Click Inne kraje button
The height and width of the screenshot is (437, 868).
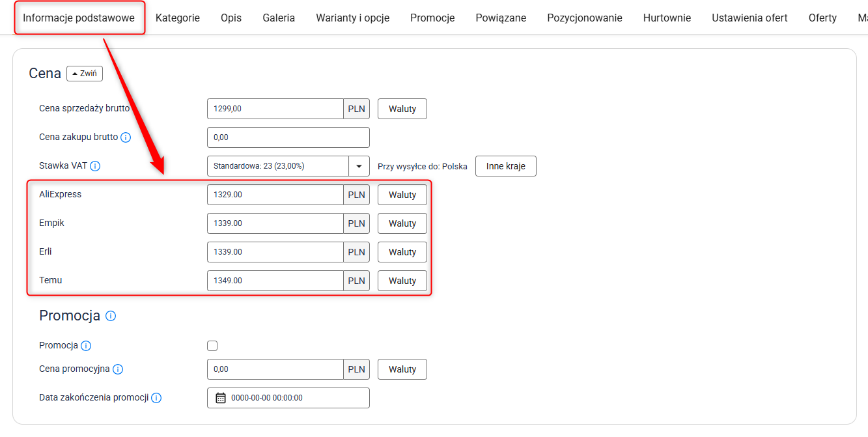505,166
